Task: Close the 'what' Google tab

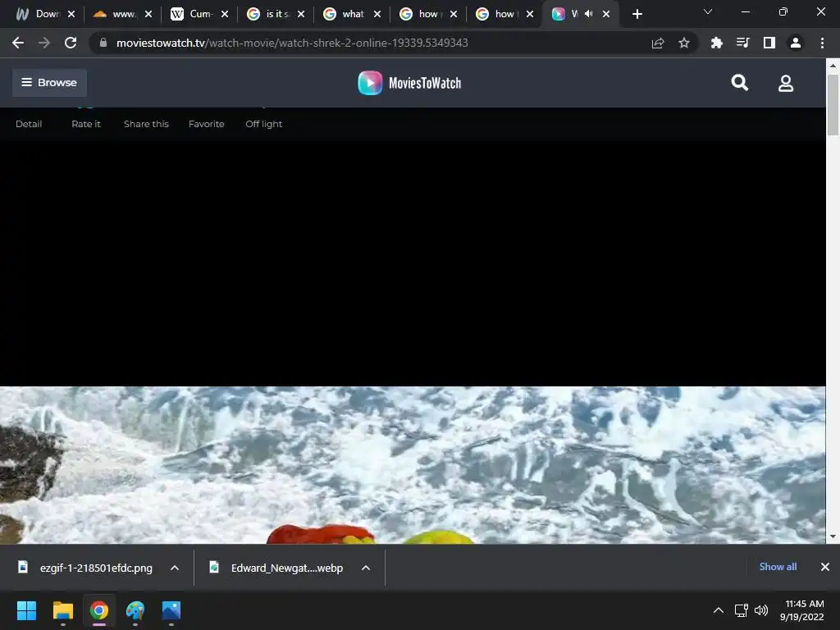Action: (377, 14)
